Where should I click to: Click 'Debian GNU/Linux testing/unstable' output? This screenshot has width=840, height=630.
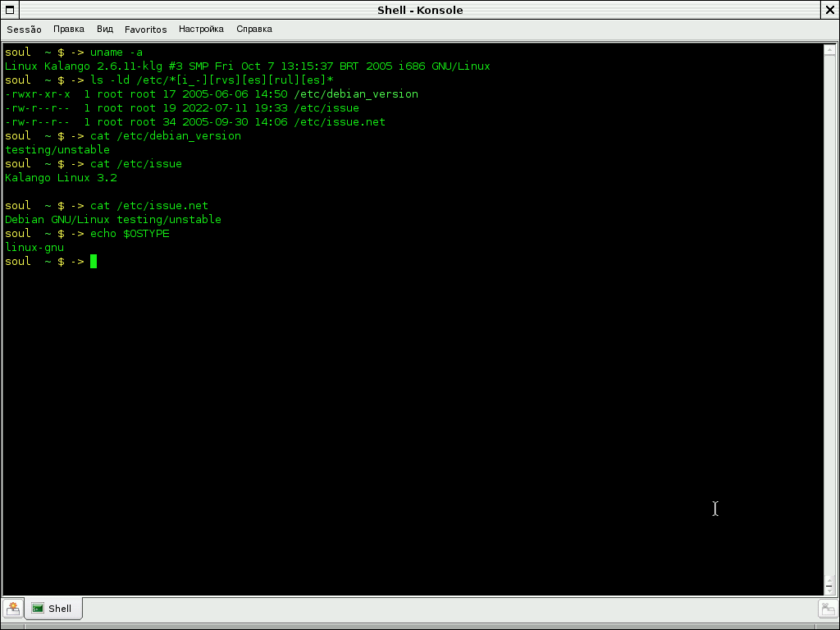point(113,219)
